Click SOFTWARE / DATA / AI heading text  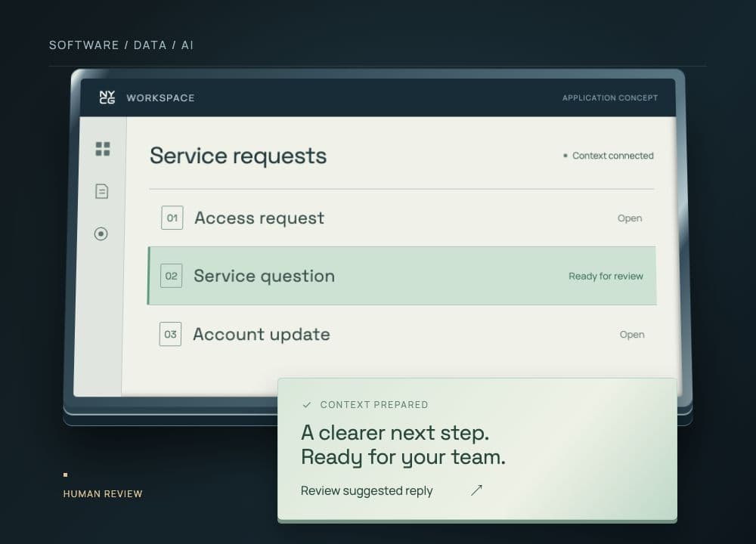coord(121,45)
